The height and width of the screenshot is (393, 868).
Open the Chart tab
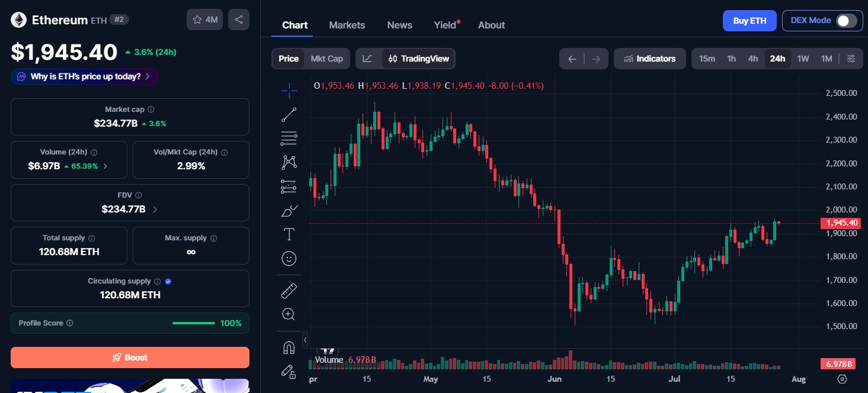(294, 25)
